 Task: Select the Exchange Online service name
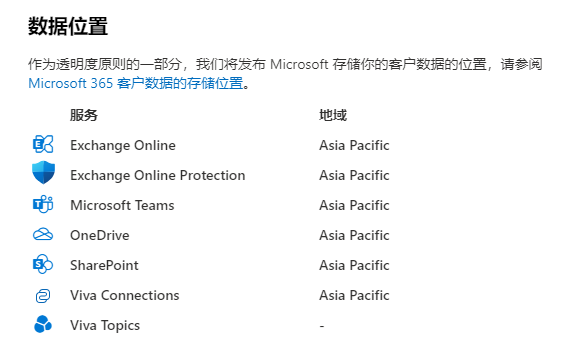[x=123, y=145]
